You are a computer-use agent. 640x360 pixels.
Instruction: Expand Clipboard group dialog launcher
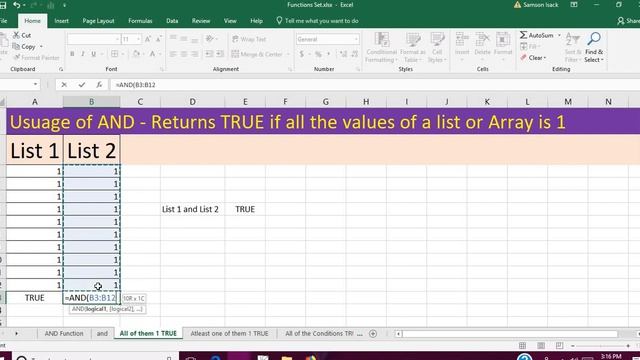click(60, 69)
